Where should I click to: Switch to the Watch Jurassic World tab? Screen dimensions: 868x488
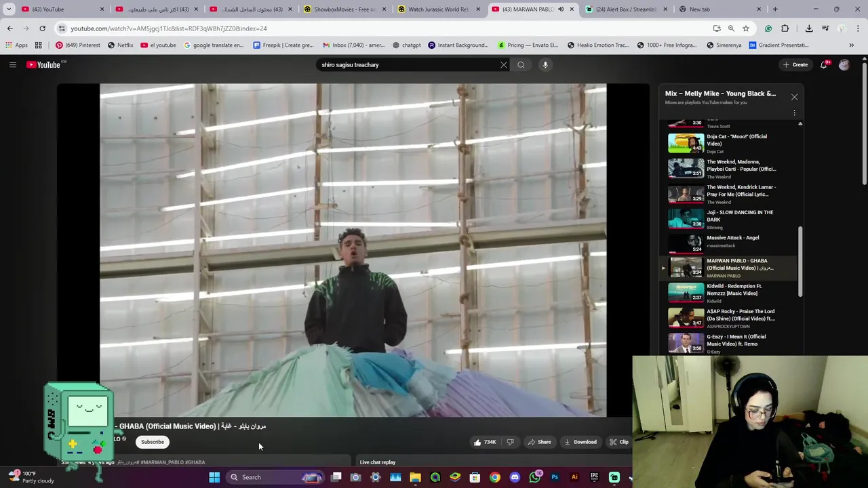click(438, 9)
